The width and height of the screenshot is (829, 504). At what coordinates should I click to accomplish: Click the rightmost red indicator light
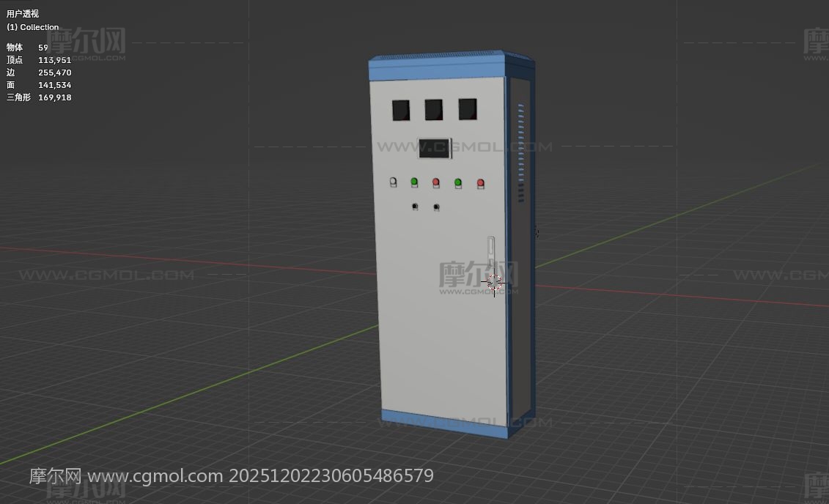click(x=481, y=183)
